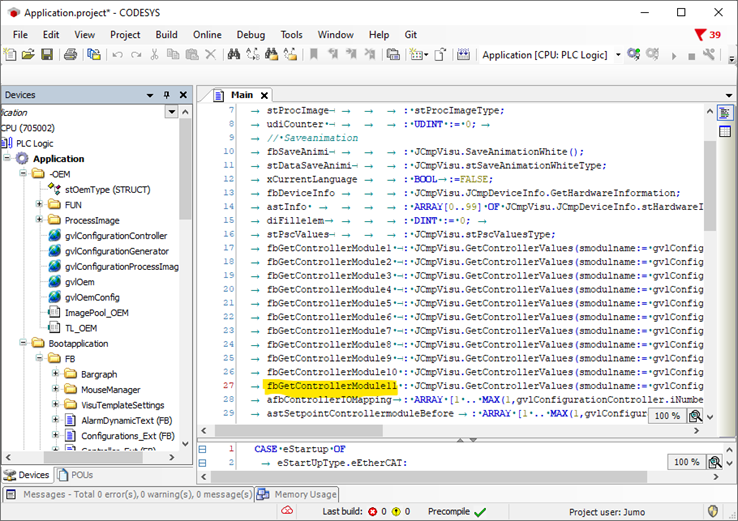Pin the Devices panel with auto-hide icon
Screen dimensions: 738x521
pos(167,95)
